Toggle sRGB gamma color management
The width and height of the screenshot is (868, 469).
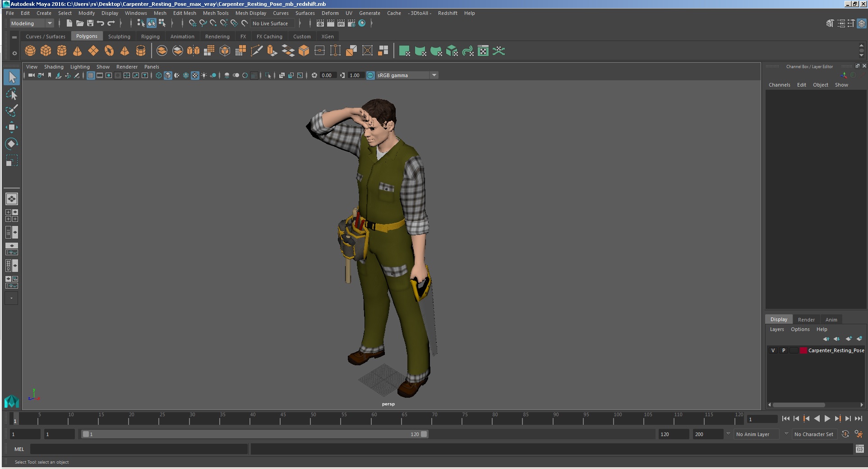[x=370, y=75]
